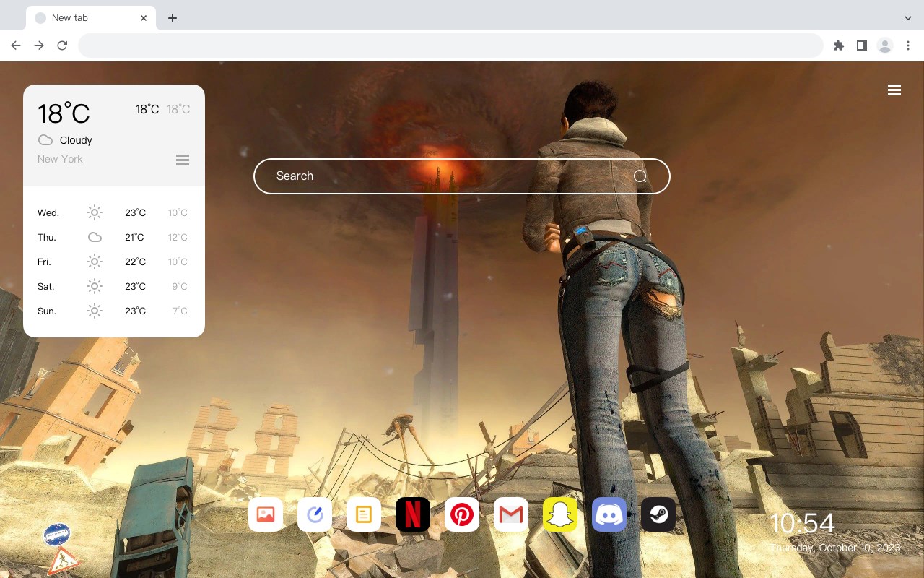Image resolution: width=924 pixels, height=578 pixels.
Task: Open the hamburger menu on the page
Action: click(894, 90)
